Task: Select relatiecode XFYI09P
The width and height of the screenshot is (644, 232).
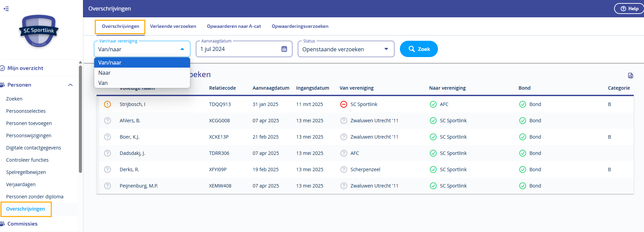Action: (x=218, y=169)
